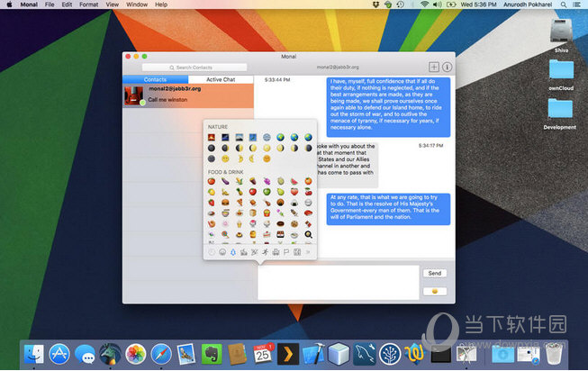Click the message input field
Image resolution: width=588 pixels, height=371 pixels.
tap(339, 283)
